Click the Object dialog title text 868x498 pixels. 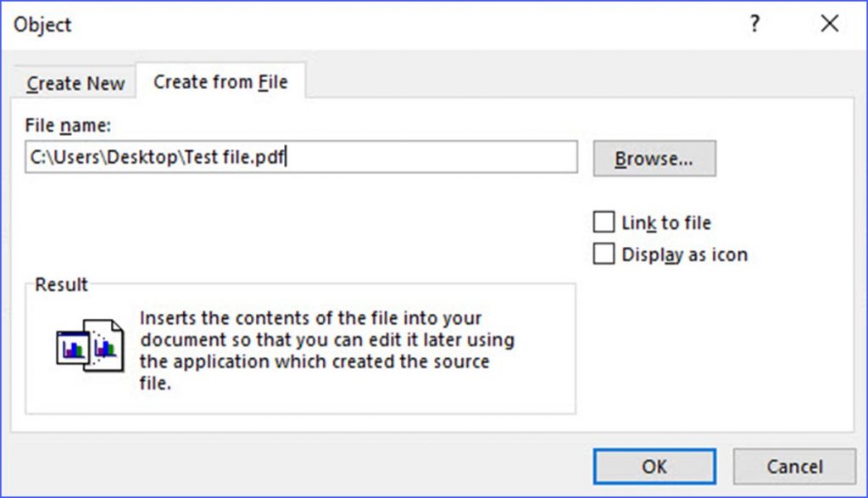(x=42, y=25)
